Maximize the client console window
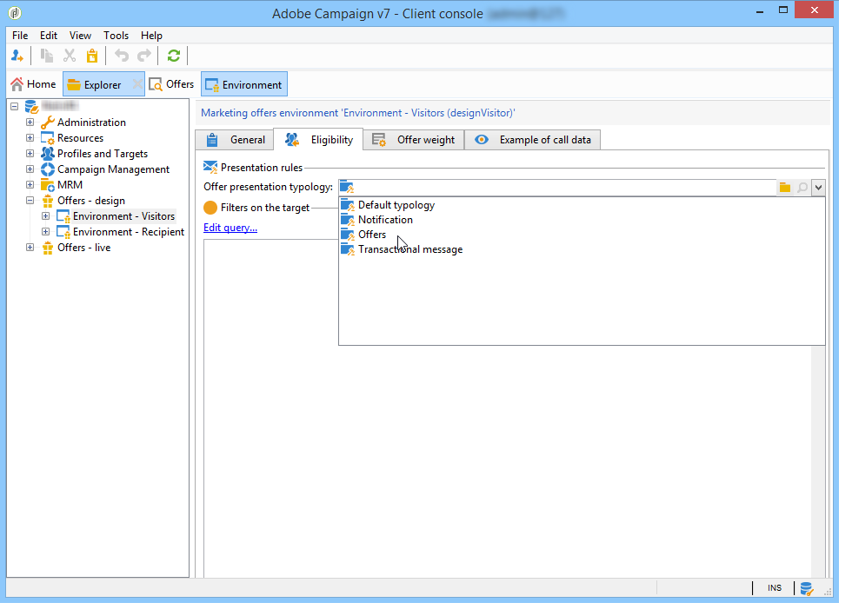 tap(783, 10)
